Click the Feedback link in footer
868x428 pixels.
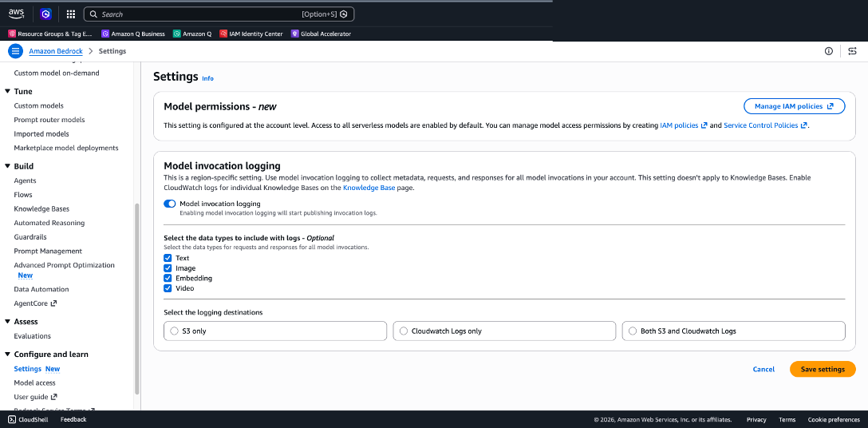[73, 420]
